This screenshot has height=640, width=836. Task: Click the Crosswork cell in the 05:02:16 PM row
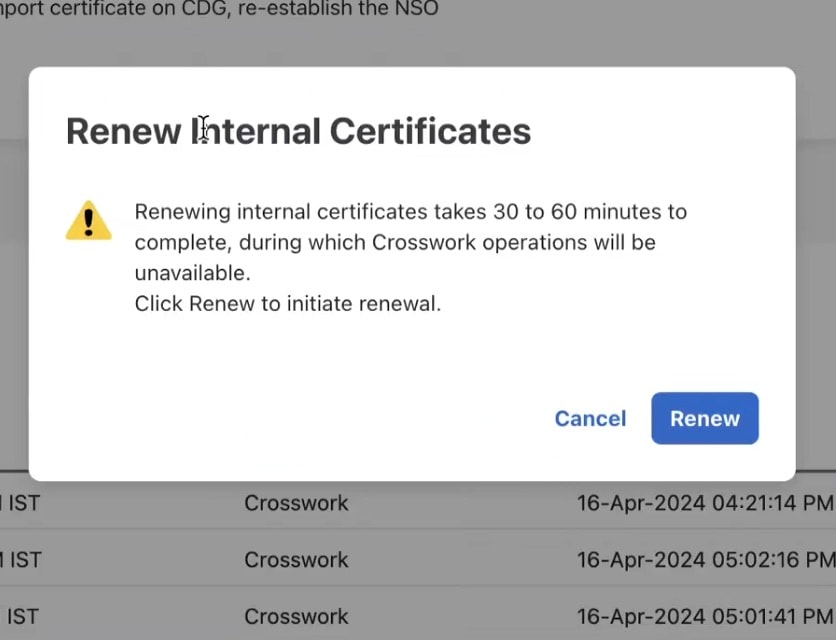tap(296, 559)
